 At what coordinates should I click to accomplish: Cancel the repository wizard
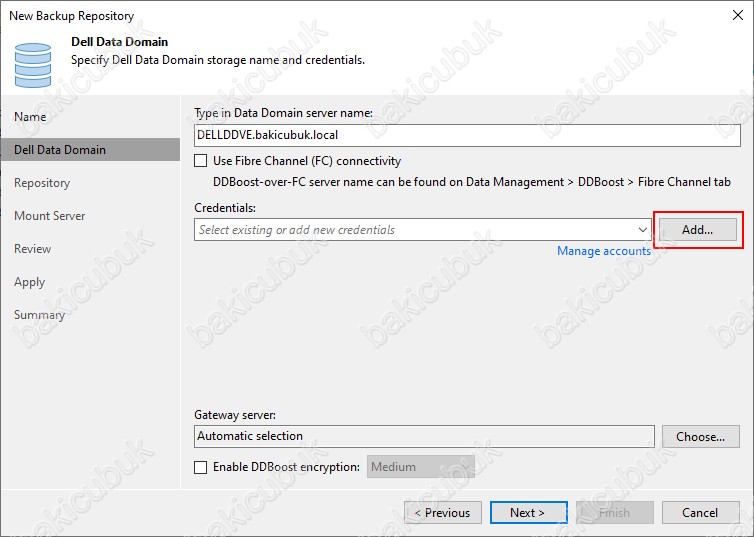click(701, 513)
